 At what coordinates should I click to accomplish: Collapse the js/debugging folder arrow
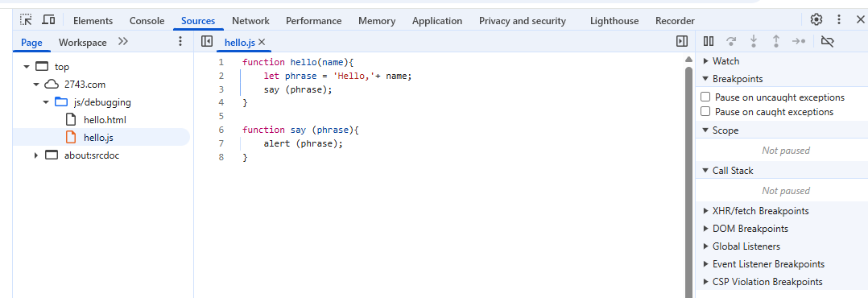(46, 102)
